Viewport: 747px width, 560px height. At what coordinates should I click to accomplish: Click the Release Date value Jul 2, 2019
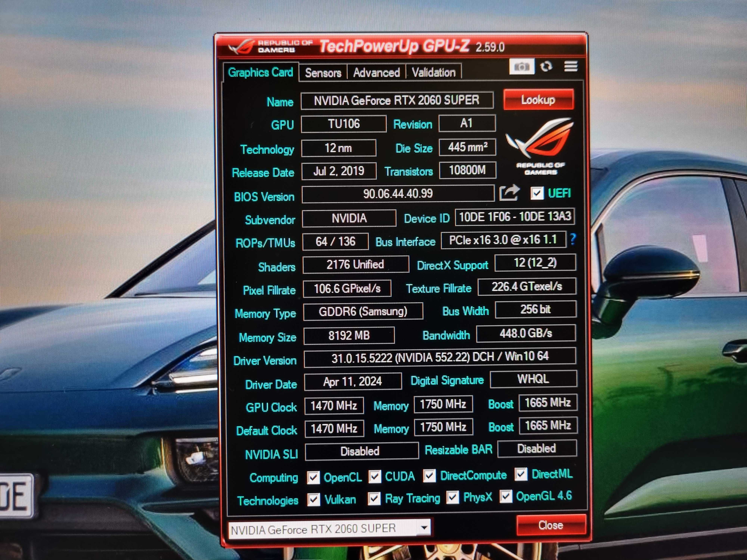[x=339, y=171]
